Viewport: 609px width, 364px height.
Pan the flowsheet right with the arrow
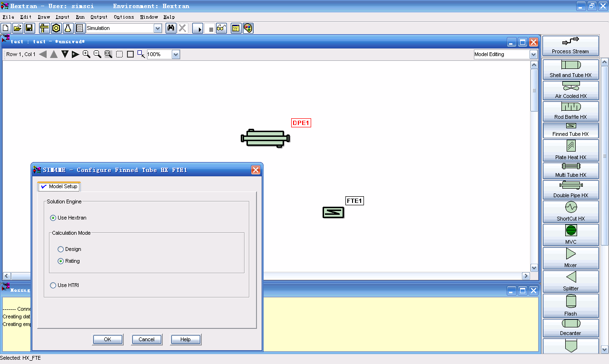(x=75, y=54)
